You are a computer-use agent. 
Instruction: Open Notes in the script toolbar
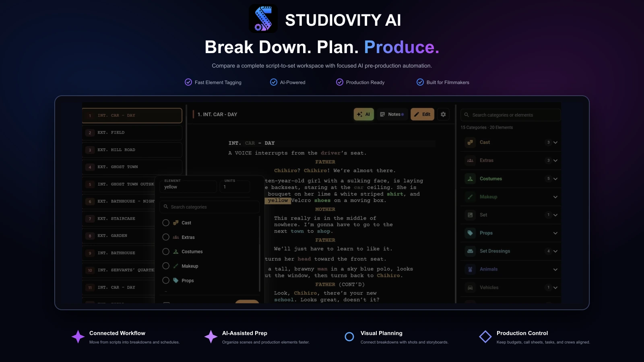(x=392, y=114)
